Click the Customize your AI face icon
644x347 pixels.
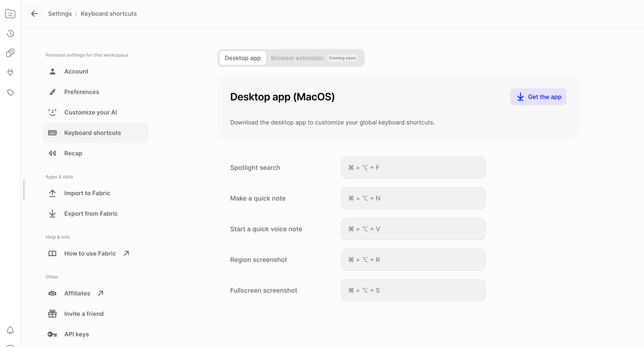point(52,112)
